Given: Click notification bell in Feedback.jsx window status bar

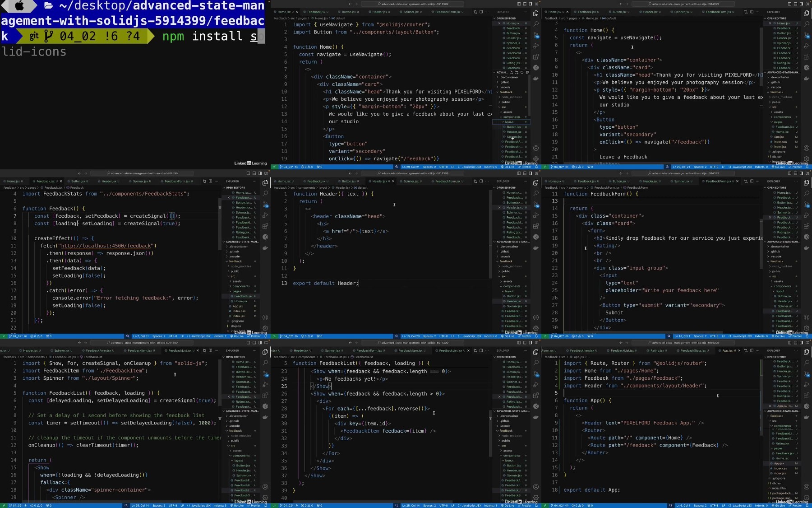Looking at the screenshot, I should 266,336.
